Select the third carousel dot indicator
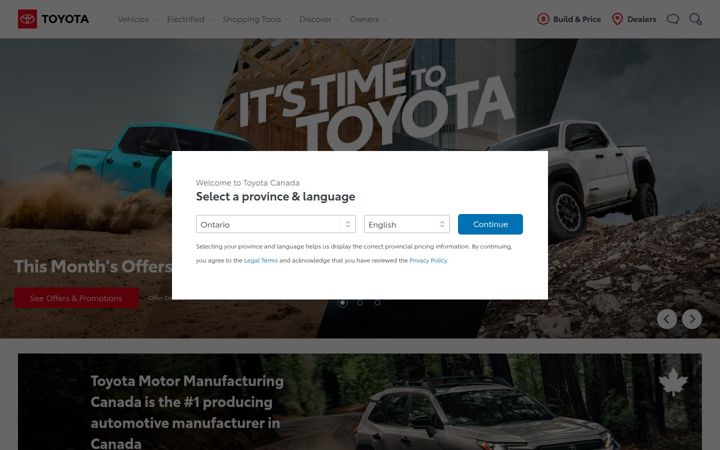The width and height of the screenshot is (720, 450). pyautogui.click(x=377, y=303)
